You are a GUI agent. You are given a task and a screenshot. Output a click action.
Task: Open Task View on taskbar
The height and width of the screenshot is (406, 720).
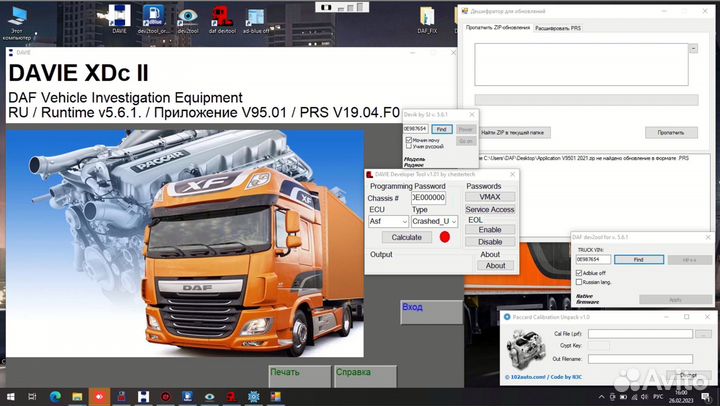point(32,396)
